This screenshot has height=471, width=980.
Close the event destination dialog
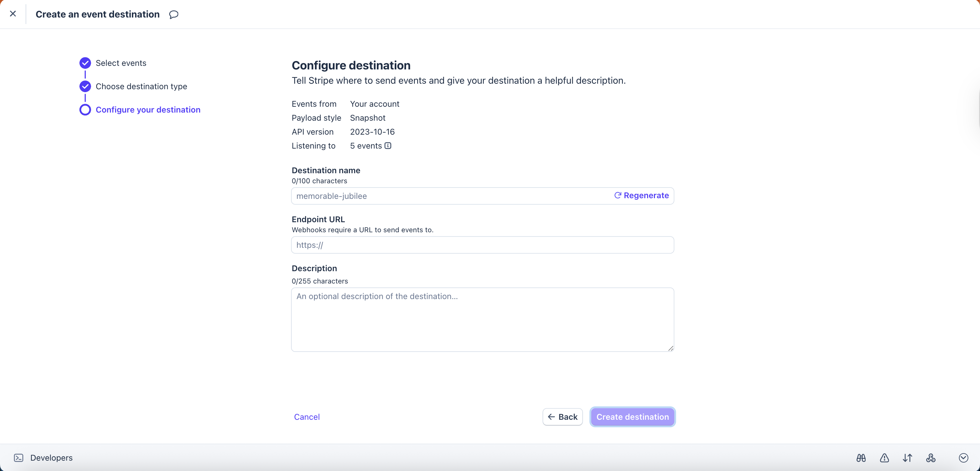tap(13, 14)
